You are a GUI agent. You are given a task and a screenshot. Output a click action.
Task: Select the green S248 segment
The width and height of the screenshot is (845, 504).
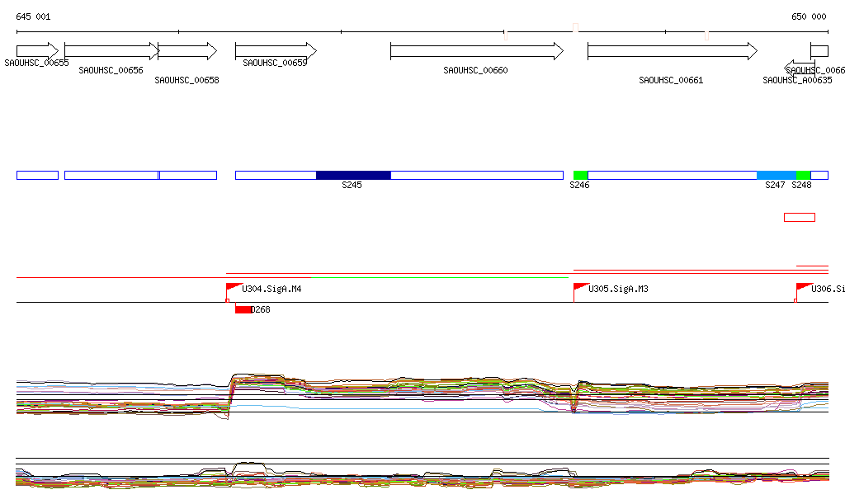[x=803, y=175]
